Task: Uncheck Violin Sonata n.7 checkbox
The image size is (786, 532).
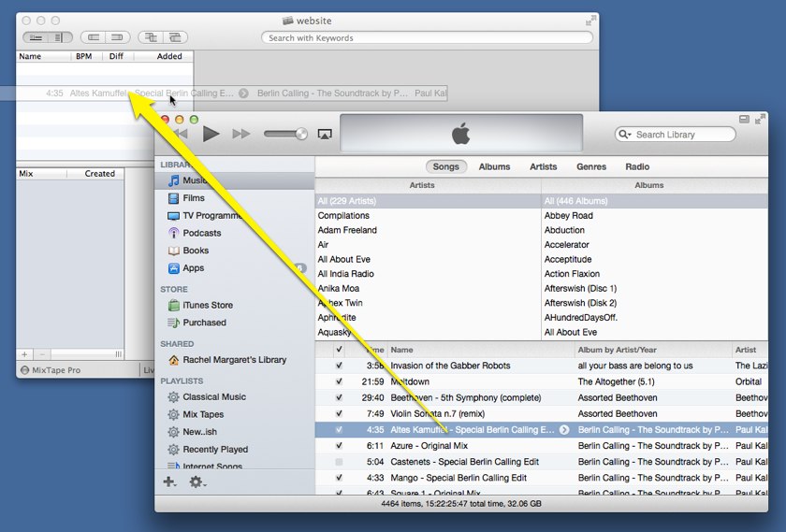Action: point(340,414)
